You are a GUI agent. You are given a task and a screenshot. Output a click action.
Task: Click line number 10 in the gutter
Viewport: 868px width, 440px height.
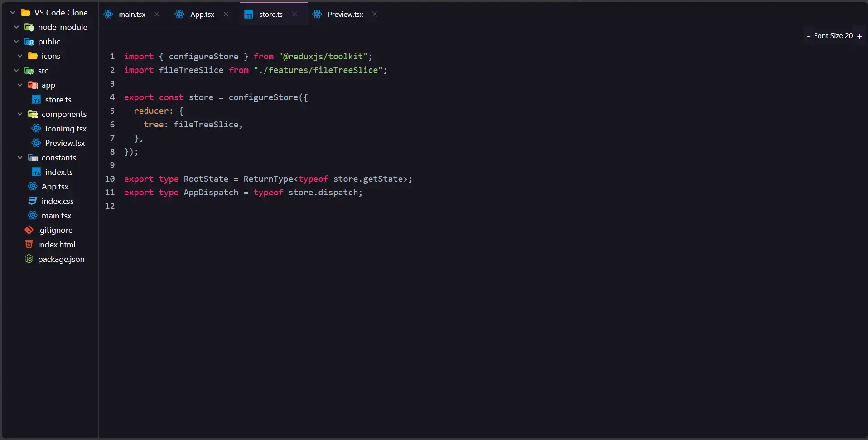110,179
